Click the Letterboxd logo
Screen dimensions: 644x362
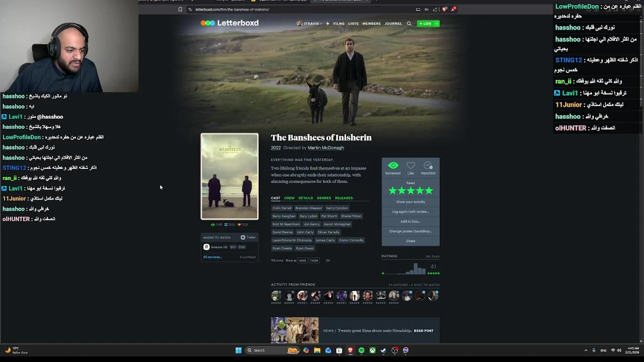229,23
